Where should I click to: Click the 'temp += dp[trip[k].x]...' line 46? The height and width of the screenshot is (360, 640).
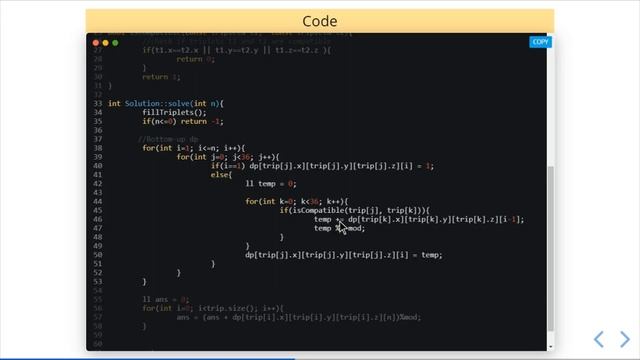tap(419, 220)
